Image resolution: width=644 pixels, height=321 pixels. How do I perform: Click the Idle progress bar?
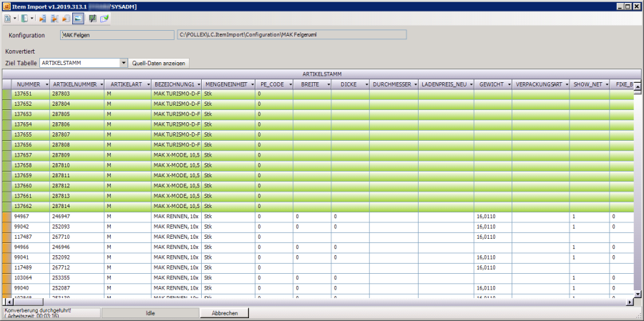click(x=150, y=313)
